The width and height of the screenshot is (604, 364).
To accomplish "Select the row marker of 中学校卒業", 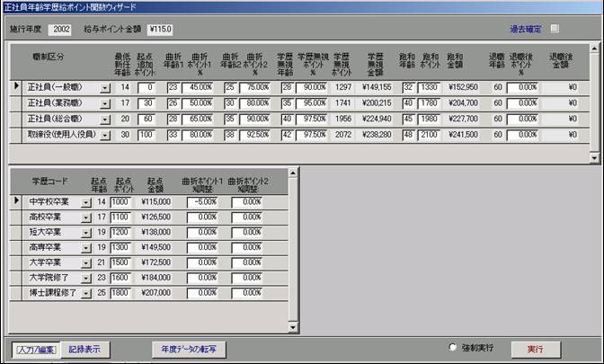I will (x=16, y=201).
